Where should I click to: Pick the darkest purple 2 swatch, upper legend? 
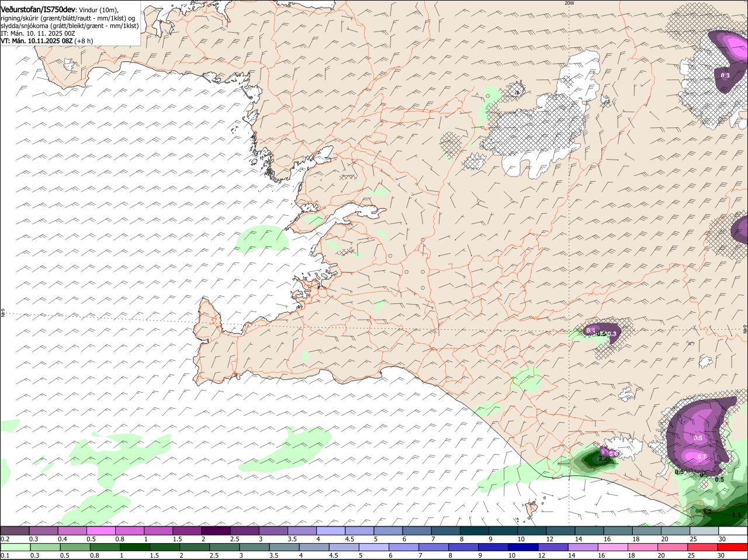click(215, 530)
